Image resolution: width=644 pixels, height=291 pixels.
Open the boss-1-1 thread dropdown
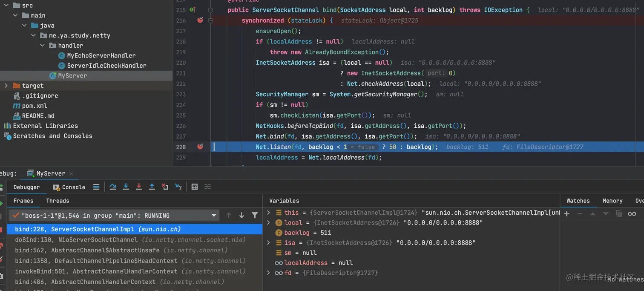(x=113, y=216)
